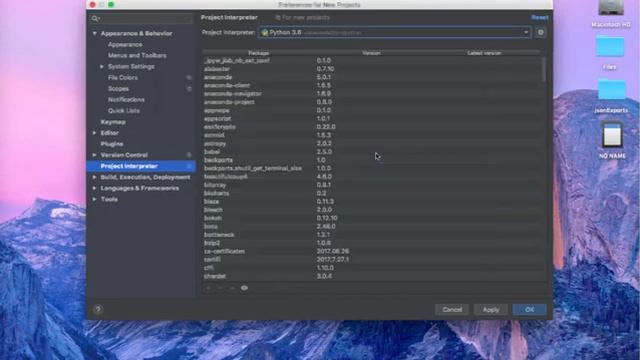The image size is (640, 360).
Task: Expand Languages & Frameworks section
Action: pyautogui.click(x=95, y=188)
